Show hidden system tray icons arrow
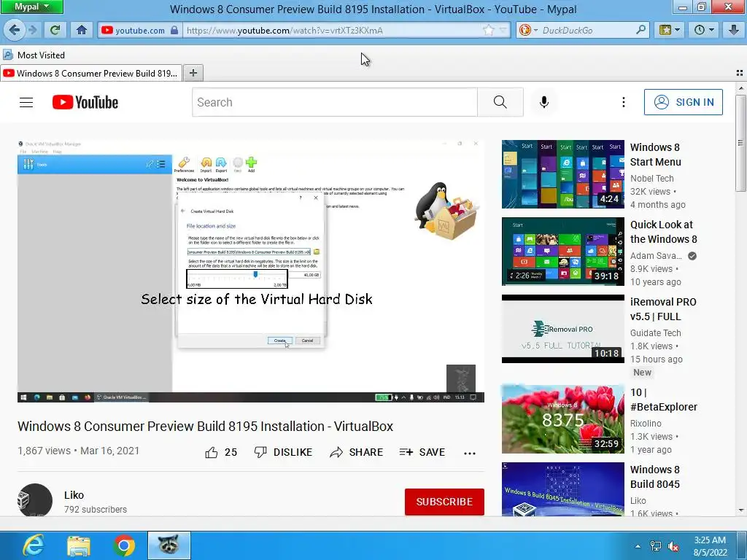The image size is (747, 560). click(638, 546)
